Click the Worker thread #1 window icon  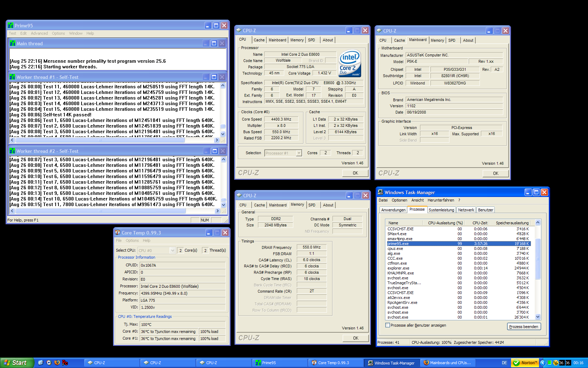[13, 77]
